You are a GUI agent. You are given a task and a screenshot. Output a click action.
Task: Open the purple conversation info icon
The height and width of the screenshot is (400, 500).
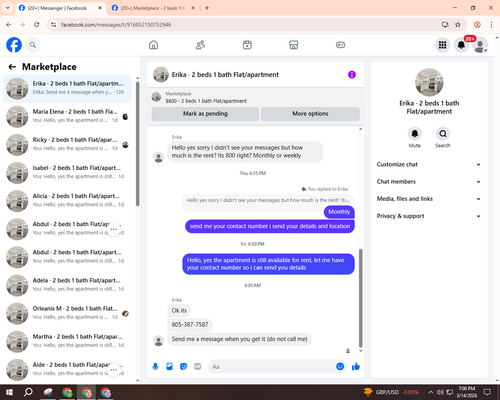click(352, 75)
